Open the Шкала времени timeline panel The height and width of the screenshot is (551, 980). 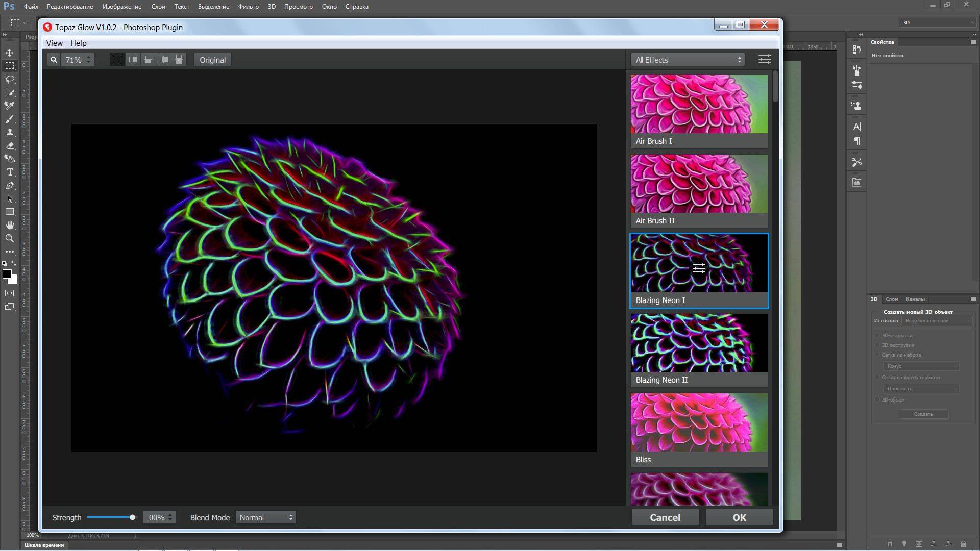(x=44, y=545)
